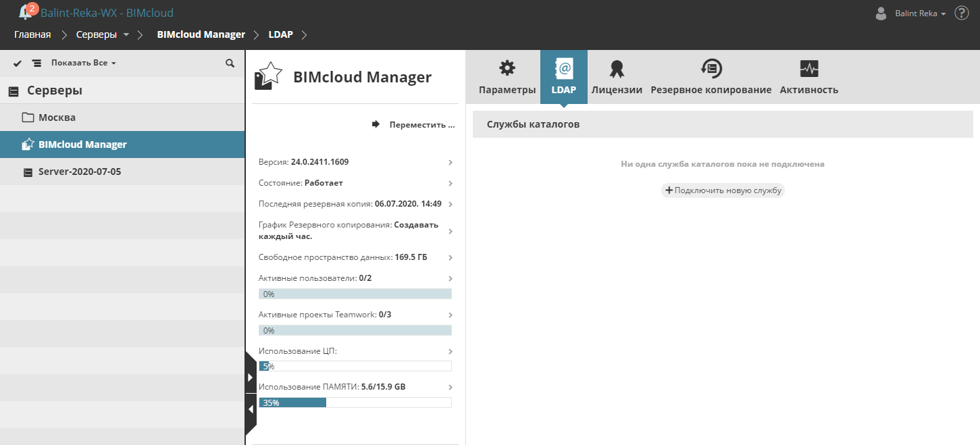This screenshot has width=980, height=445.
Task: Open the help question mark icon
Action: tap(962, 13)
